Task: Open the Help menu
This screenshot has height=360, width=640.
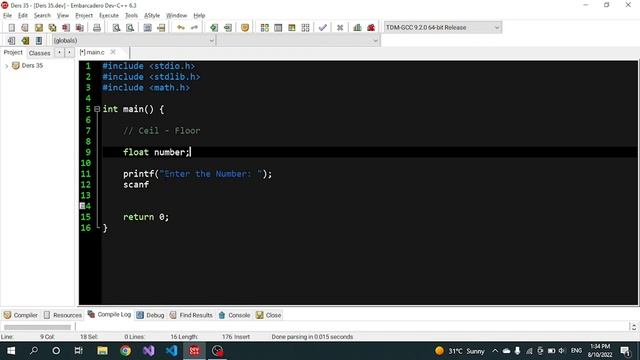Action: tap(199, 16)
